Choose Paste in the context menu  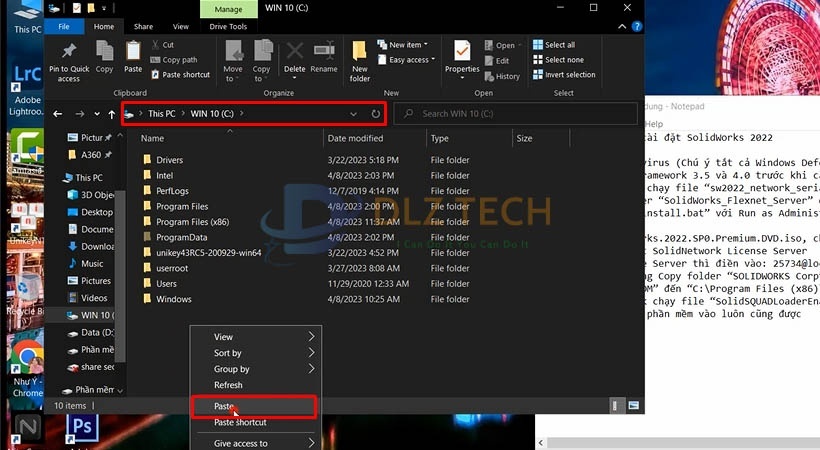[254, 407]
